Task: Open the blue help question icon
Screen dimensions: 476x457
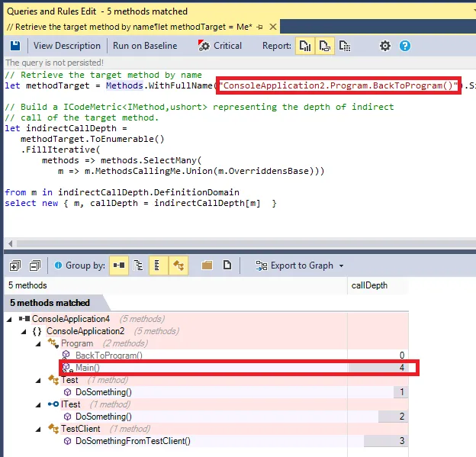Action: (405, 46)
